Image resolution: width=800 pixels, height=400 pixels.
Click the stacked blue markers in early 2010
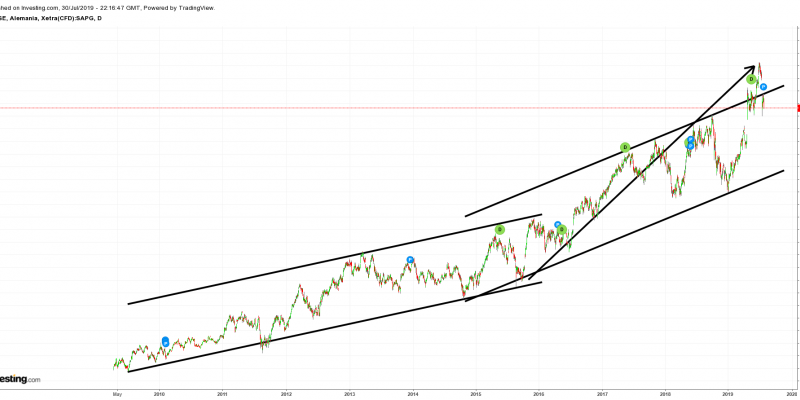point(165,342)
